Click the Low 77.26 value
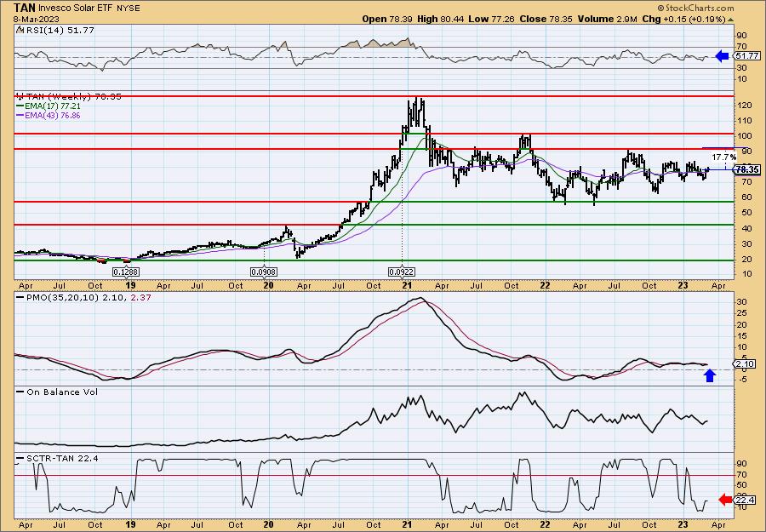The height and width of the screenshot is (532, 766). [491, 19]
